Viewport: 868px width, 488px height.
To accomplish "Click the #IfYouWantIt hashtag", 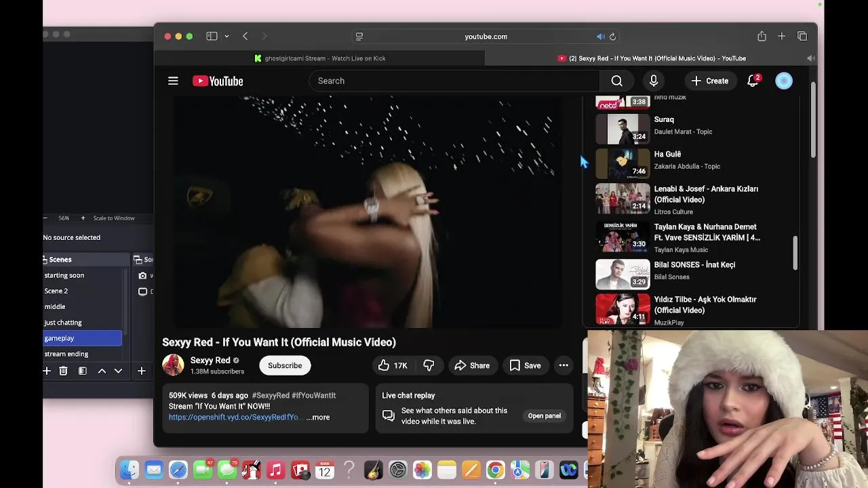I will click(314, 395).
